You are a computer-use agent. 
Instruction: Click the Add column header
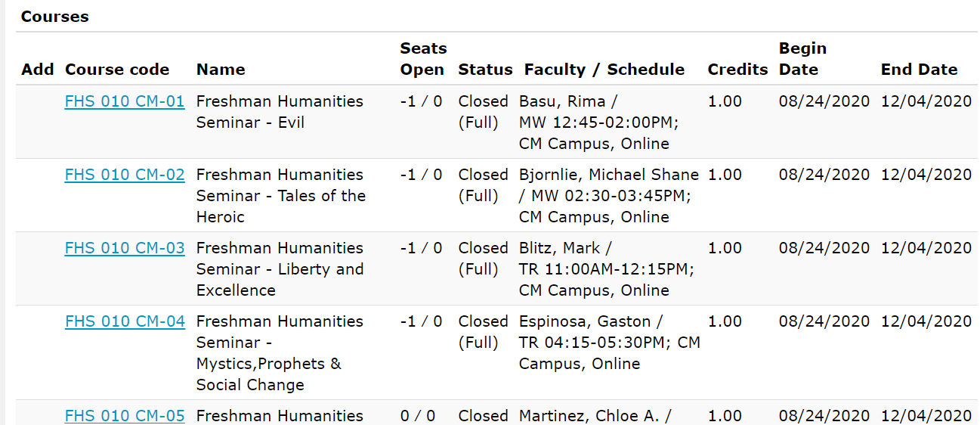pyautogui.click(x=38, y=70)
